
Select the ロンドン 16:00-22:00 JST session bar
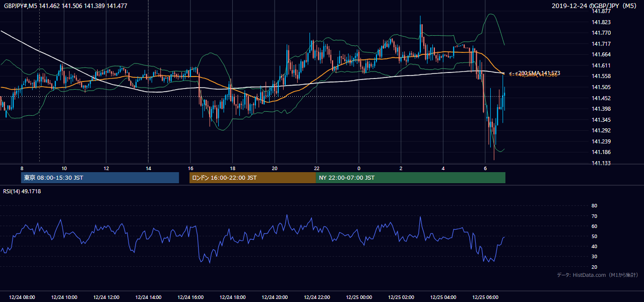(252, 178)
